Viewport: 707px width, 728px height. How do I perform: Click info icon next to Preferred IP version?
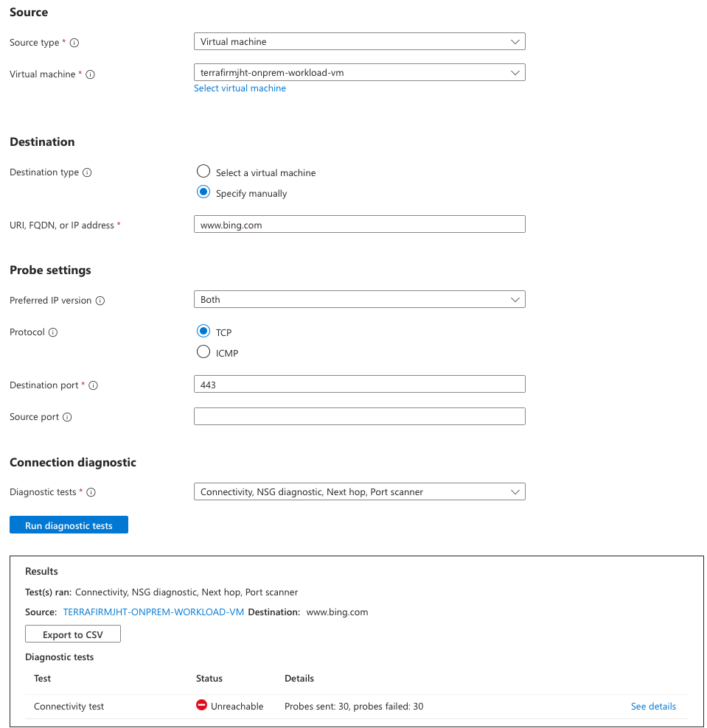[100, 301]
